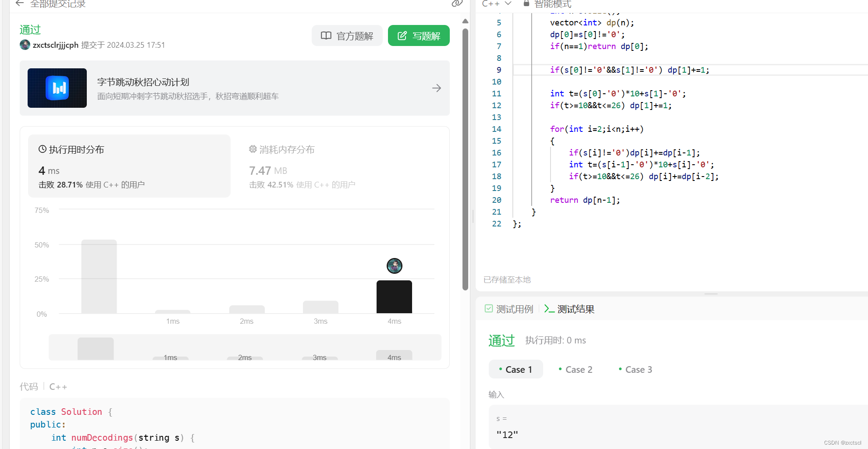Select test Case 2
Image resolution: width=868 pixels, height=449 pixels.
(x=576, y=369)
